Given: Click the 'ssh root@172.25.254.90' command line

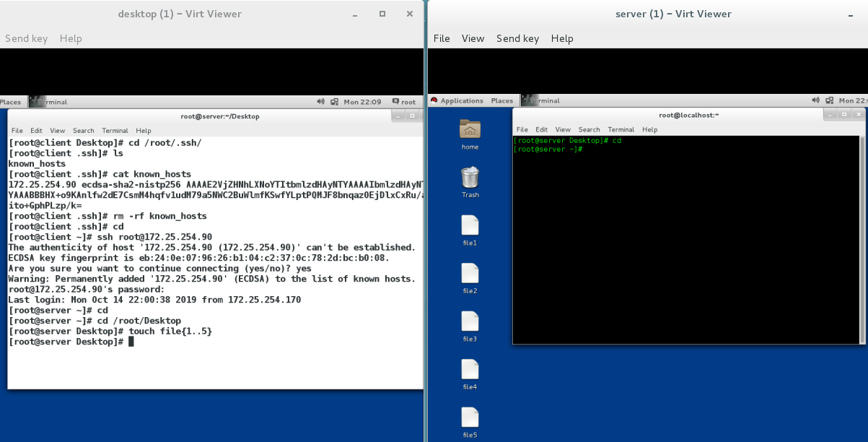Looking at the screenshot, I should (110, 237).
